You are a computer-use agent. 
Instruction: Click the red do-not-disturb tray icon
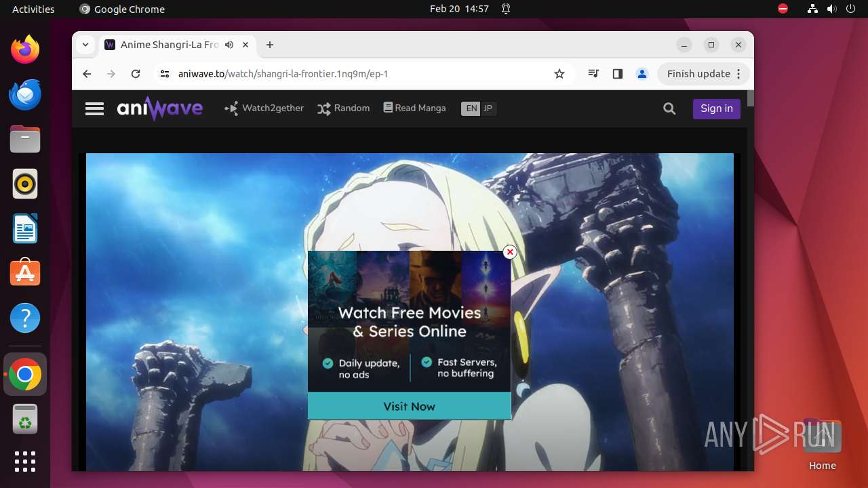coord(783,9)
